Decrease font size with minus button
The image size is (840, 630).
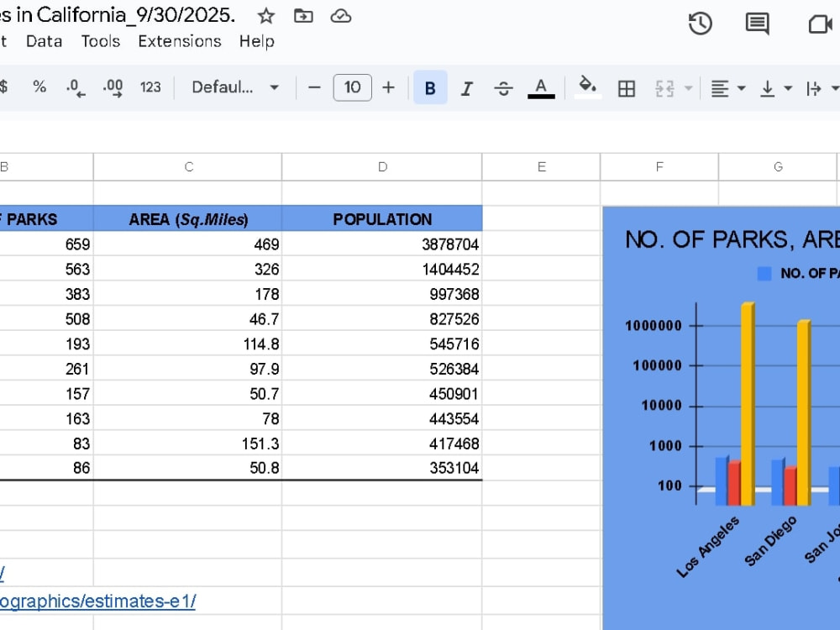click(x=314, y=87)
